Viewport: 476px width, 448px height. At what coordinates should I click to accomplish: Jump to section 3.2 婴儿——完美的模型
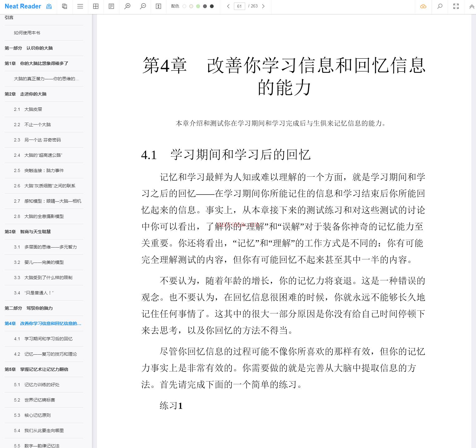coord(39,262)
